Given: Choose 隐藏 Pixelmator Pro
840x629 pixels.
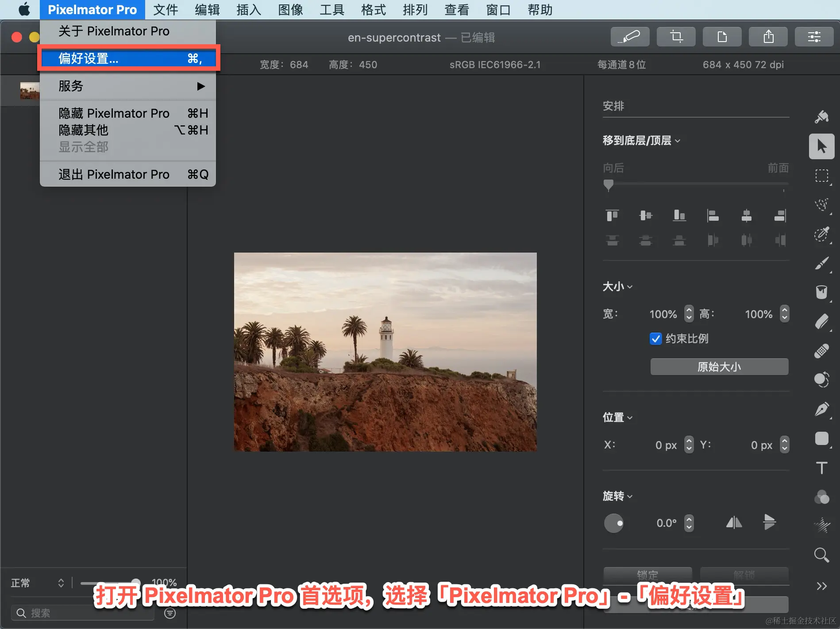Looking at the screenshot, I should pos(128,113).
